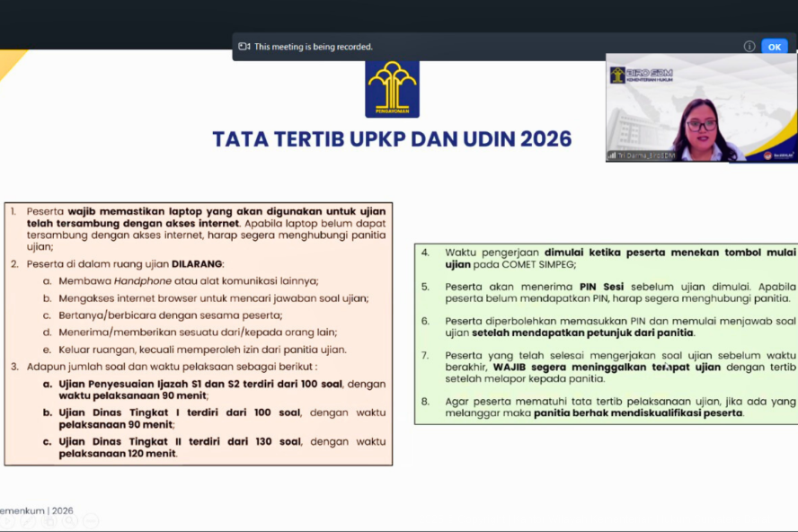
Task: Click the "This meeting is being recorded" text
Action: [x=313, y=47]
